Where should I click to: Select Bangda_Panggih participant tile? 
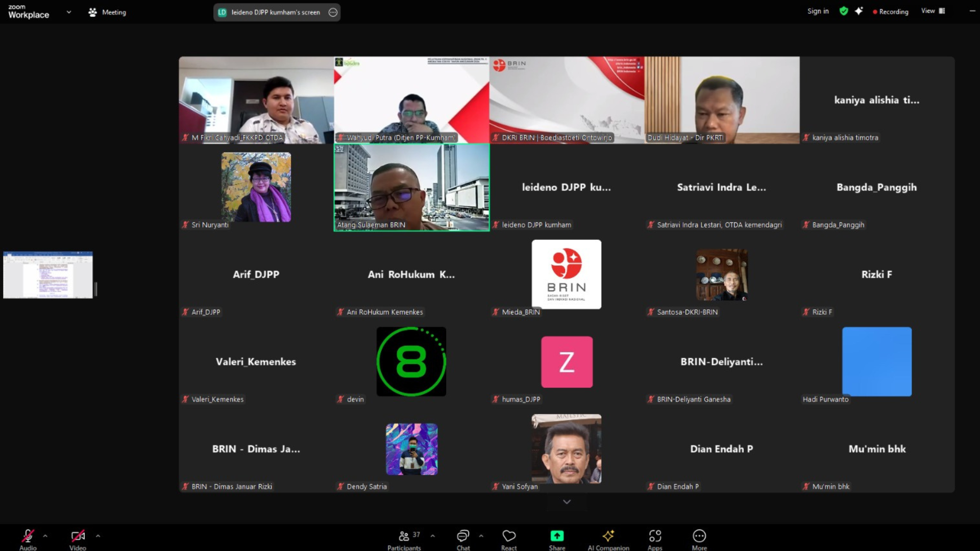(877, 187)
